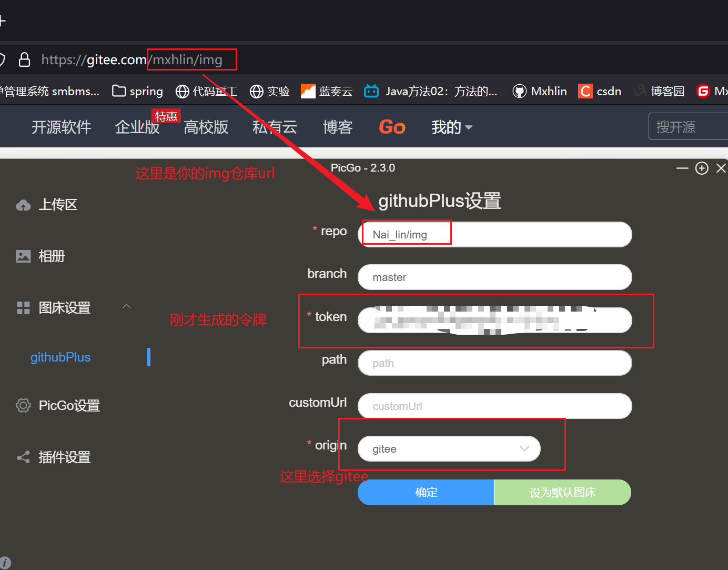The height and width of the screenshot is (570, 728).
Task: Open 插件设置 plugin settings
Action: coord(54,457)
